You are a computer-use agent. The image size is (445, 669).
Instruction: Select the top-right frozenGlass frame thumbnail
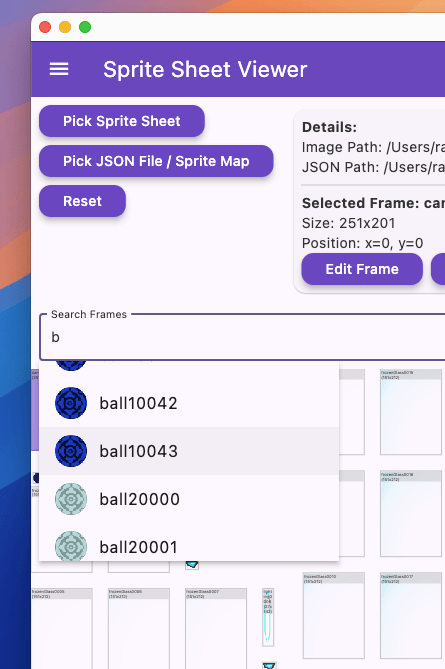click(x=411, y=412)
